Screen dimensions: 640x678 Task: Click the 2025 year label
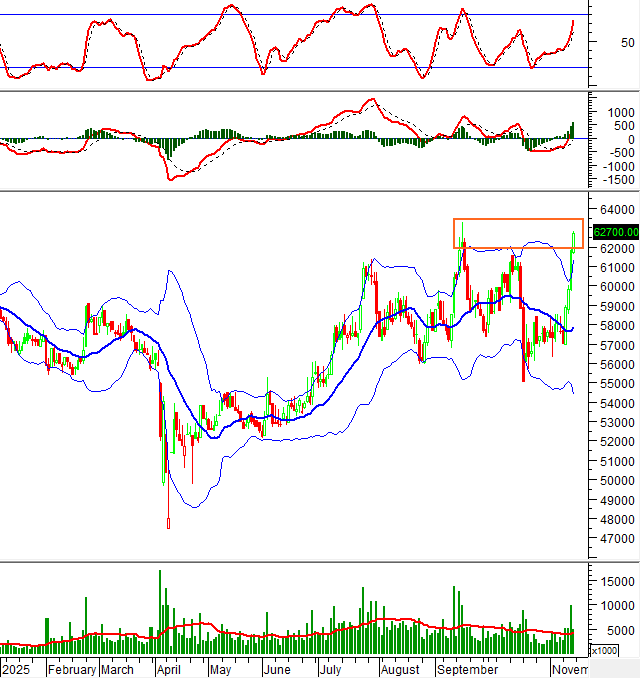coord(18,670)
